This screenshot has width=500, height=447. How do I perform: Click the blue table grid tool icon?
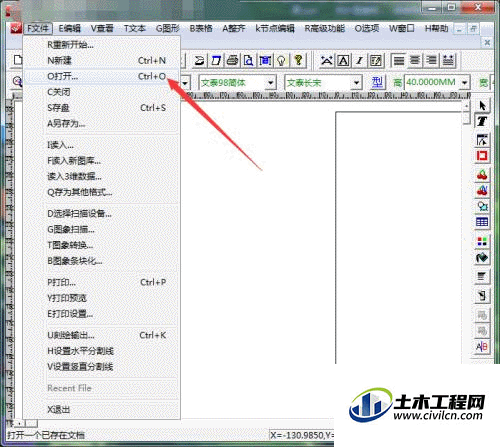(482, 222)
